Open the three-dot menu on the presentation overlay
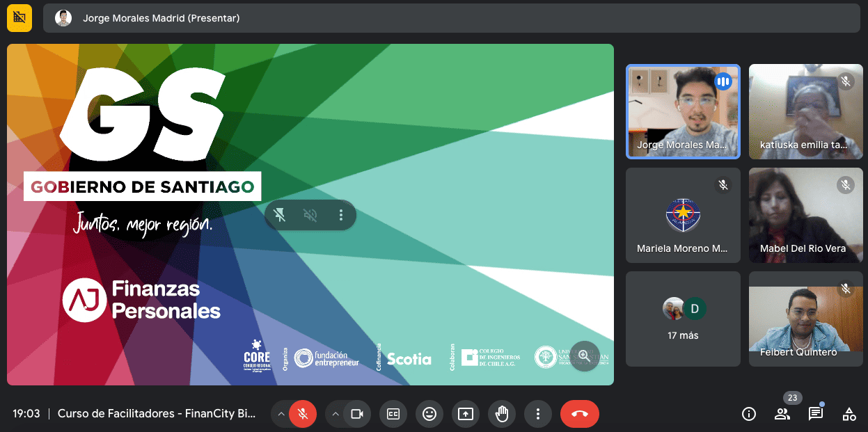This screenshot has width=868, height=432. 341,215
